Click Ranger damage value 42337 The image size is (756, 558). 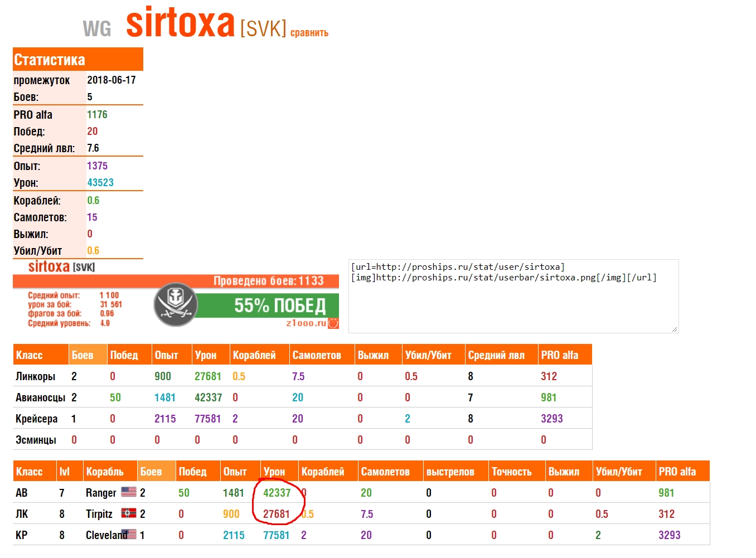(x=277, y=493)
